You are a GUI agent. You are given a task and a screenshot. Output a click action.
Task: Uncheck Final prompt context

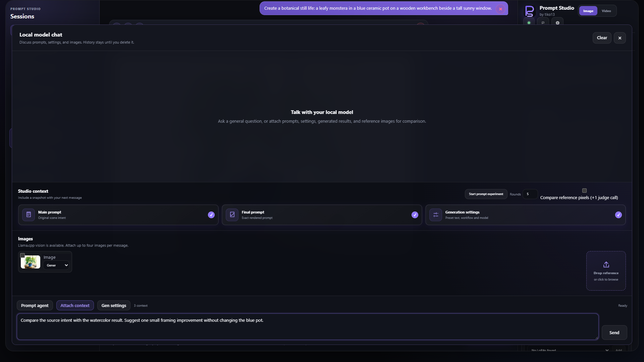point(415,215)
